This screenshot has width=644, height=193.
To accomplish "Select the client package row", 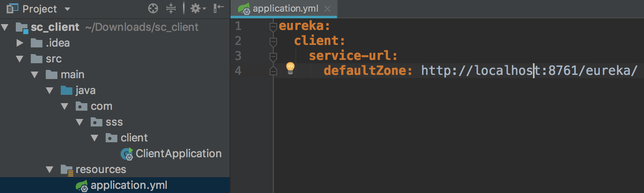I will pyautogui.click(x=115, y=138).
